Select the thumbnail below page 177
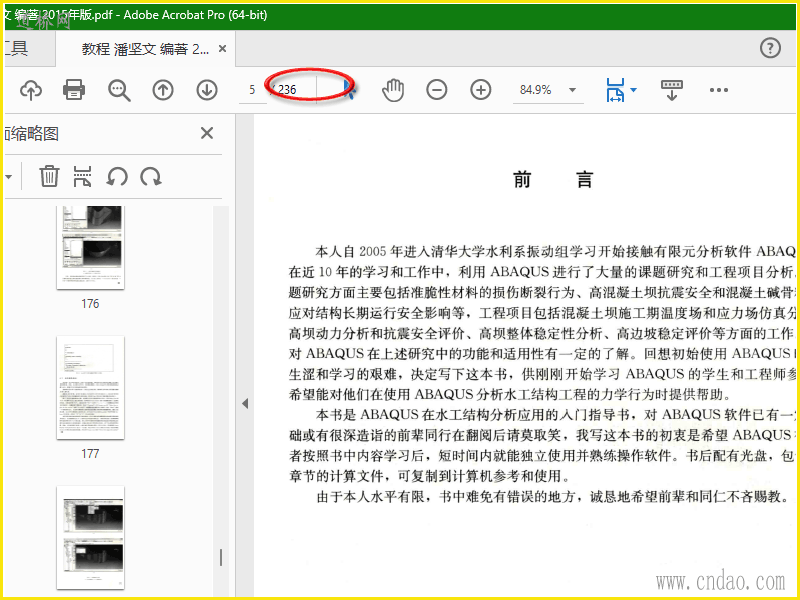The width and height of the screenshot is (800, 600). [90, 538]
